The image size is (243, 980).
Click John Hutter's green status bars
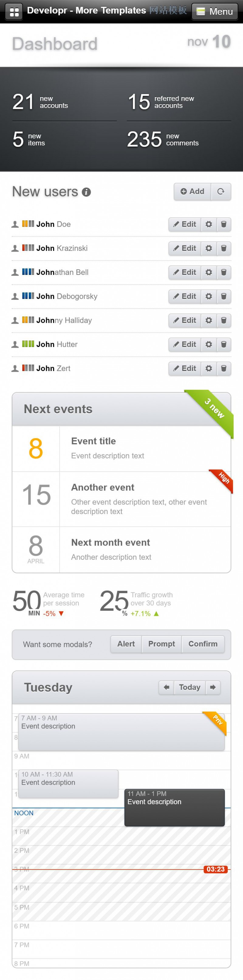(28, 343)
